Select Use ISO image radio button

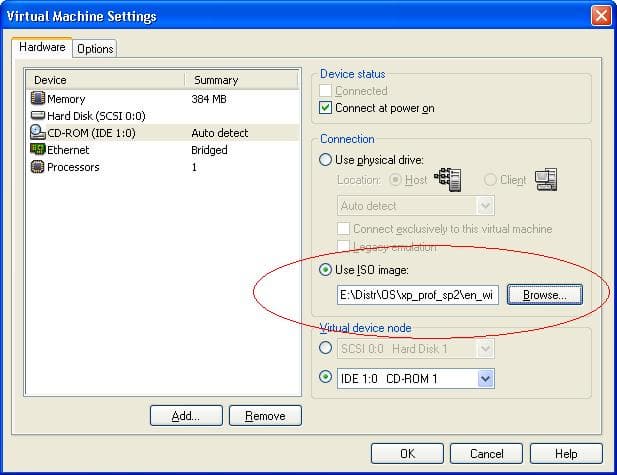325,270
